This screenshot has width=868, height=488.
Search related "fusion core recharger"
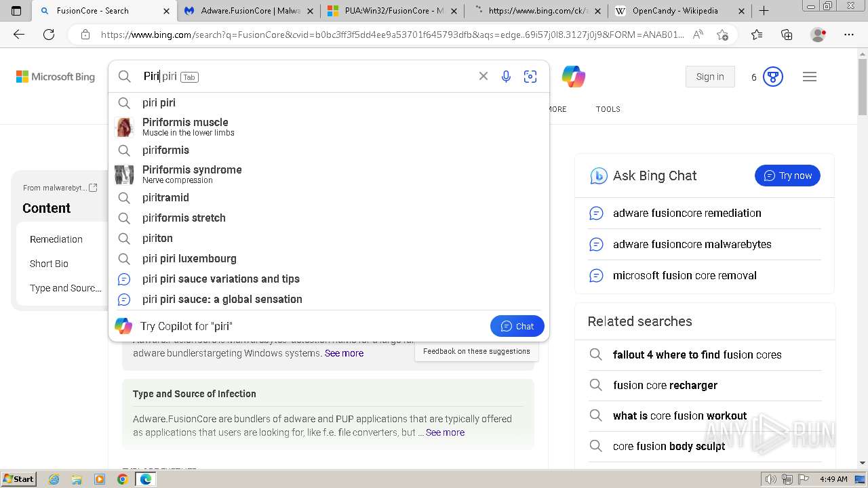click(x=705, y=386)
